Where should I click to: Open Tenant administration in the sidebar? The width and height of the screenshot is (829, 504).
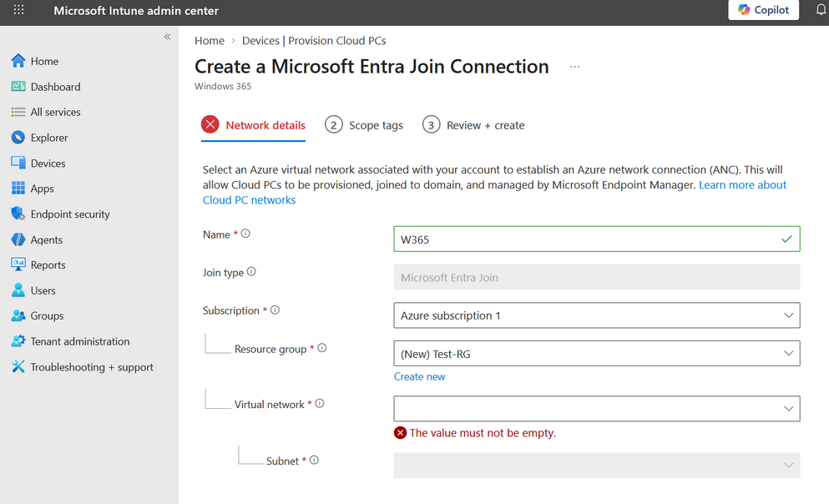[x=80, y=341]
